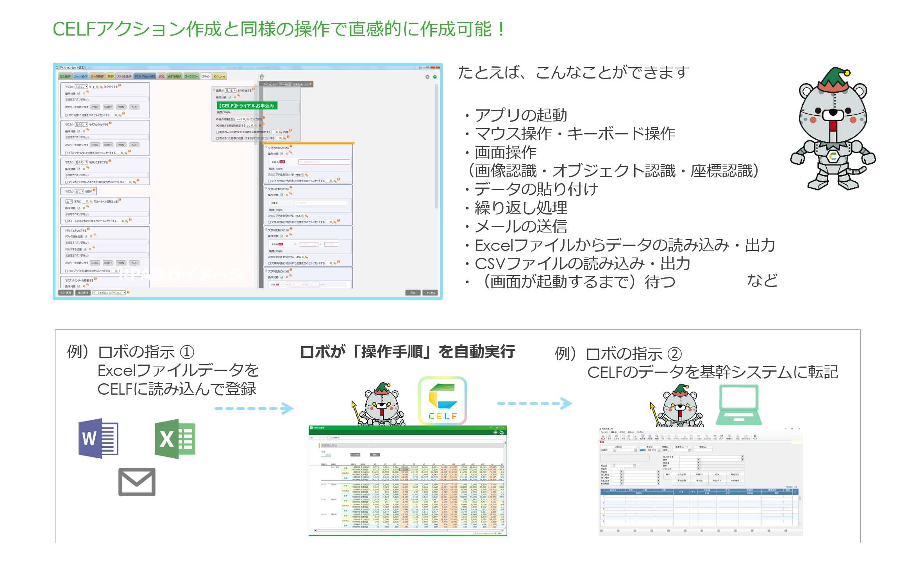Viewport: 924px width, 574px height.
Task: Switch to シート操作 tab
Action: [x=81, y=77]
